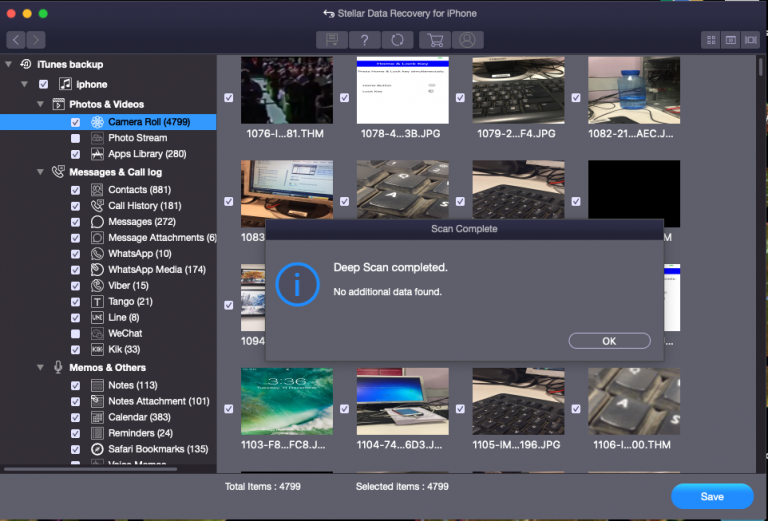Image resolution: width=768 pixels, height=521 pixels.
Task: Select the 1079-2...F4.JPG keyboard thumbnail
Action: point(518,90)
